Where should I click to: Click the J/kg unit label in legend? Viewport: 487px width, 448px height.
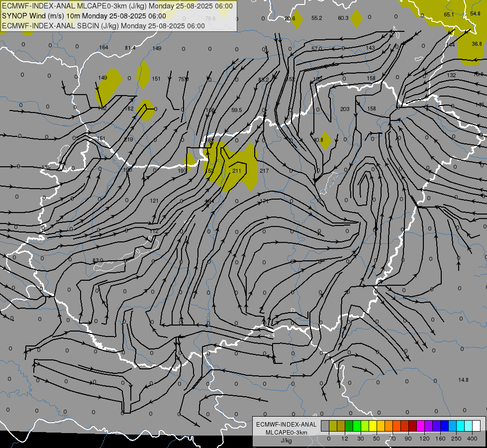(x=286, y=441)
